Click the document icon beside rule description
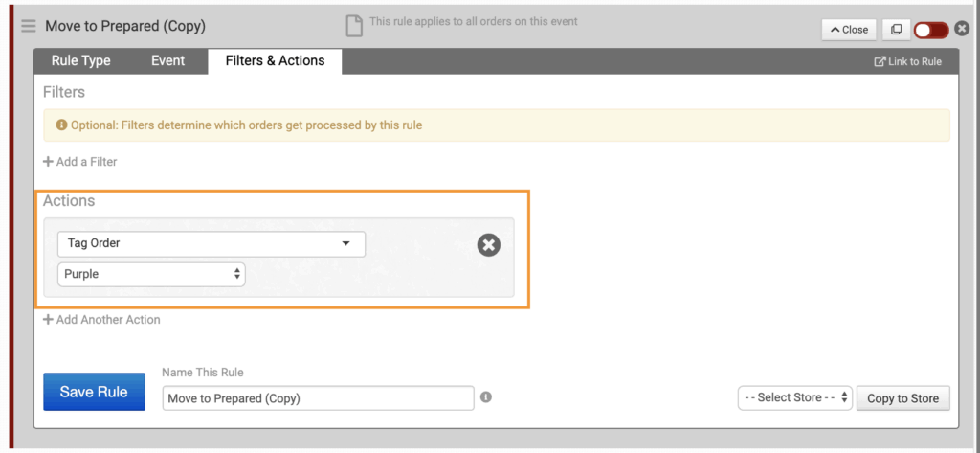The height and width of the screenshot is (453, 980). pos(354,26)
